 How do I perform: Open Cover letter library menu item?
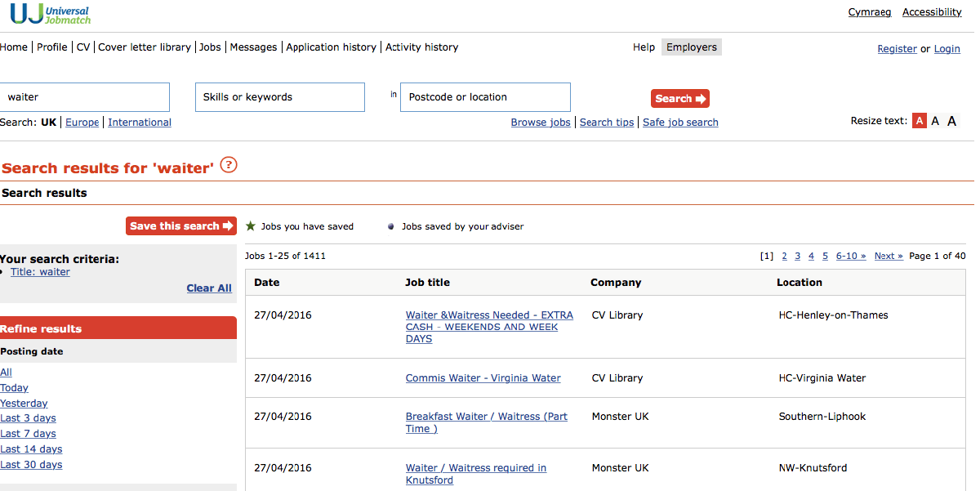pos(145,47)
